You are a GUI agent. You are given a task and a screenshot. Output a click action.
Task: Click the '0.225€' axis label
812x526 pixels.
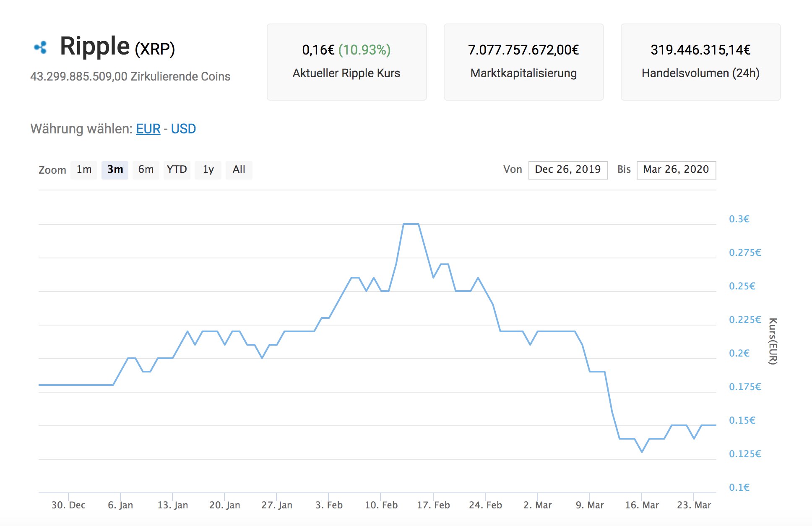(x=745, y=320)
